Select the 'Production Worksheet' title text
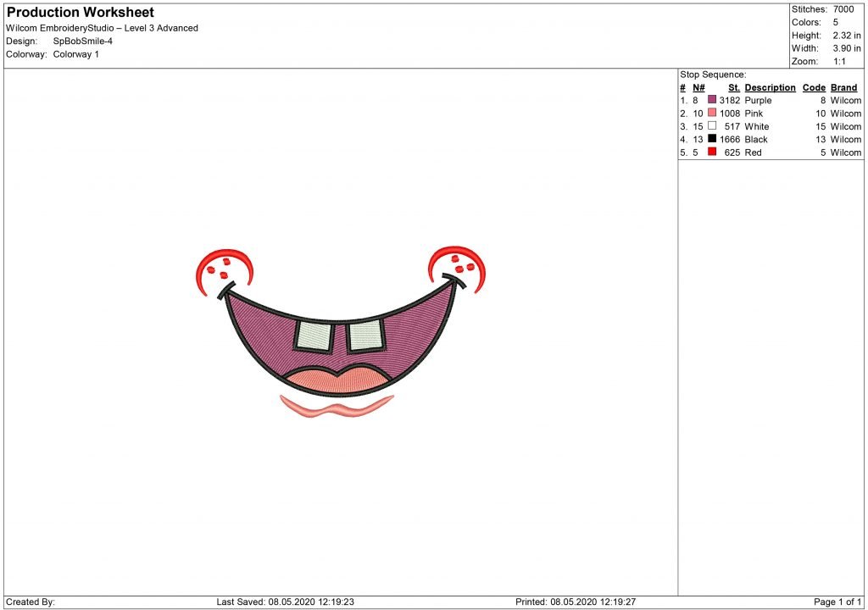Viewport: 868px width, 610px height. tap(81, 12)
